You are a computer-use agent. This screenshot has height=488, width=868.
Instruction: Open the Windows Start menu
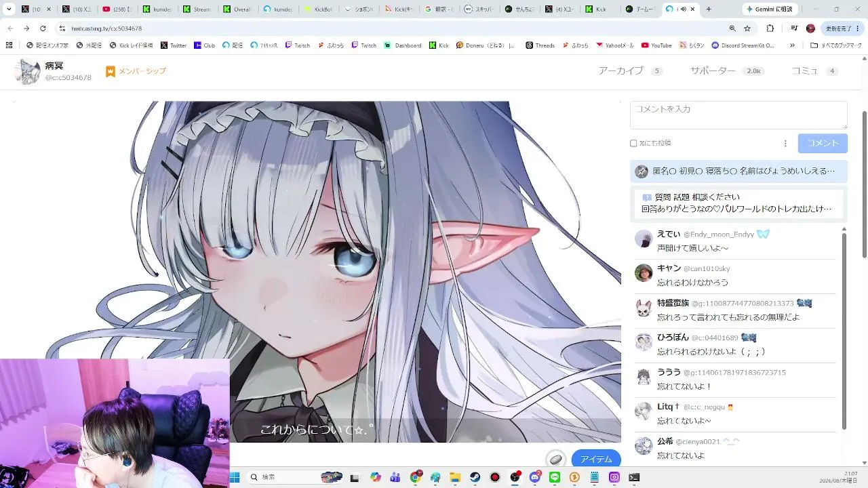coord(235,477)
